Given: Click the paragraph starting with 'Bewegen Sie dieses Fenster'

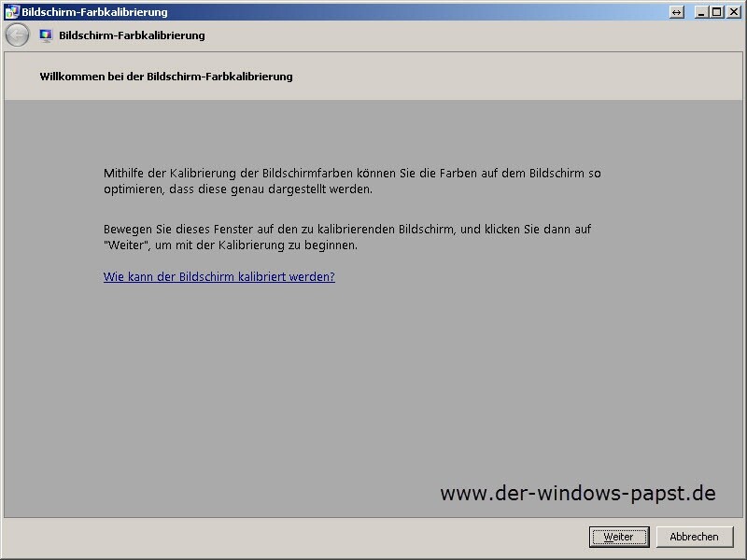Looking at the screenshot, I should click(x=346, y=237).
